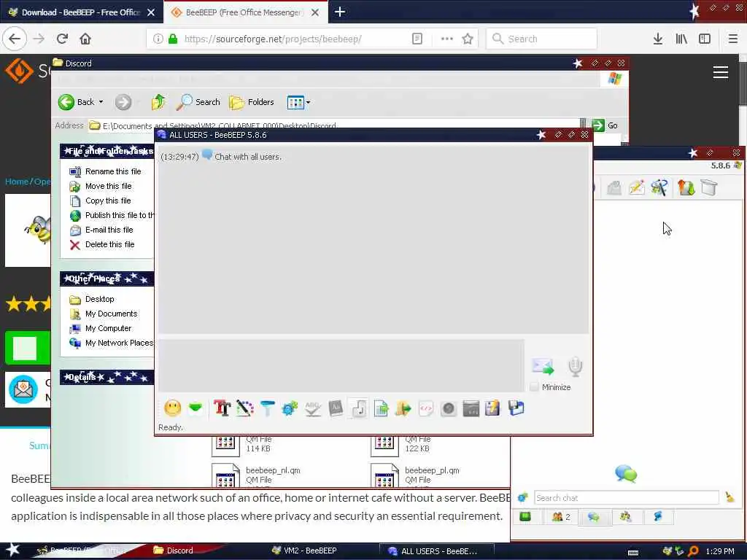Open My Computer under Other Places
This screenshot has width=747, height=560.
(108, 329)
